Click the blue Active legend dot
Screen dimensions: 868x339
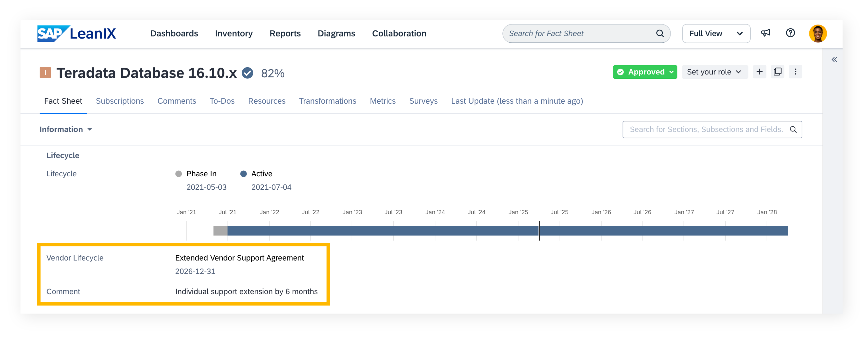click(243, 174)
